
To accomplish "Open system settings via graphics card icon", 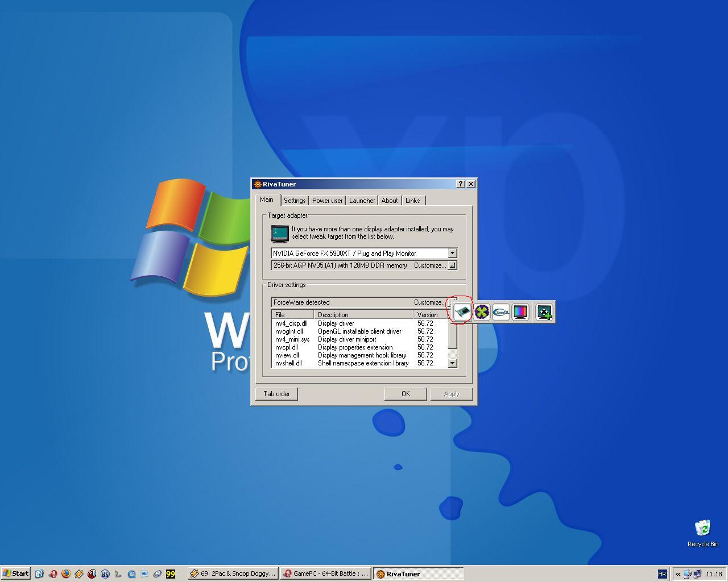I will (x=462, y=312).
